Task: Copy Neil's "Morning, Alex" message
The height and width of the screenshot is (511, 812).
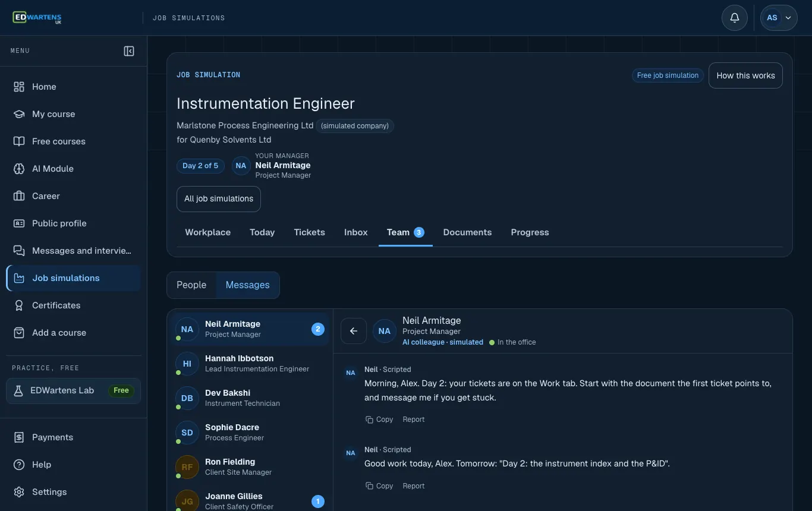Action: (379, 419)
